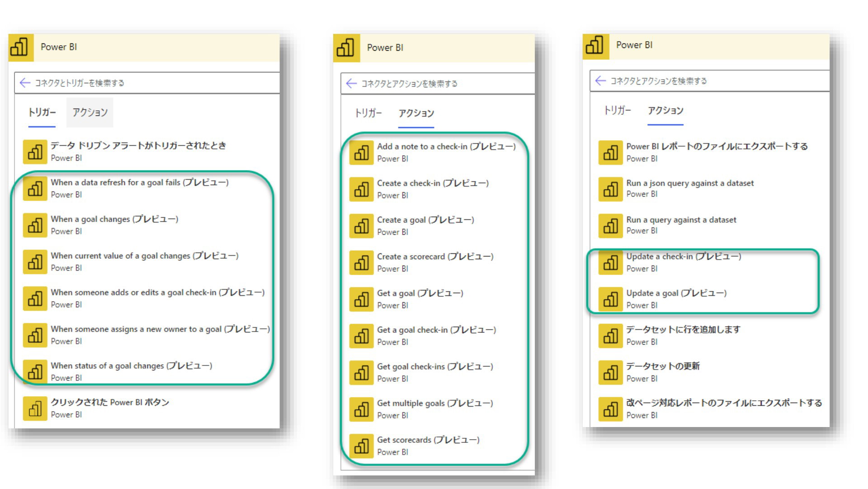Click icon for 'Power BI レポートのファイルにエクスポートする'

tap(611, 152)
